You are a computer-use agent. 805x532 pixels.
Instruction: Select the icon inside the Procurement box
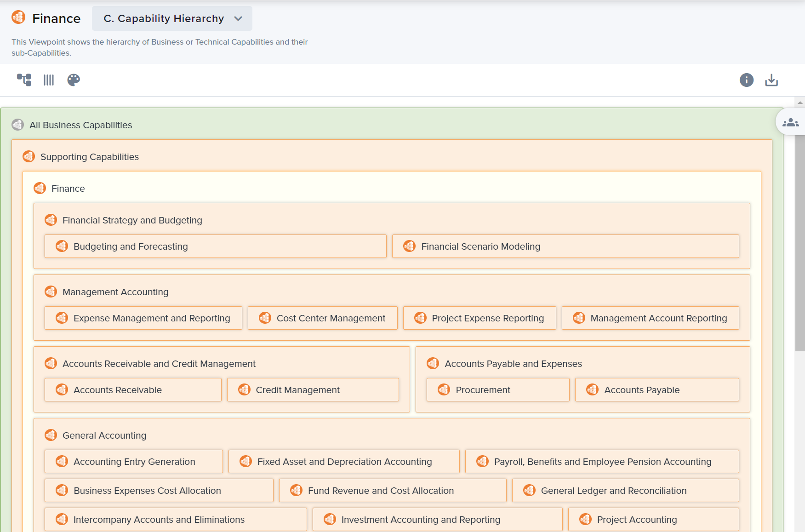point(444,389)
